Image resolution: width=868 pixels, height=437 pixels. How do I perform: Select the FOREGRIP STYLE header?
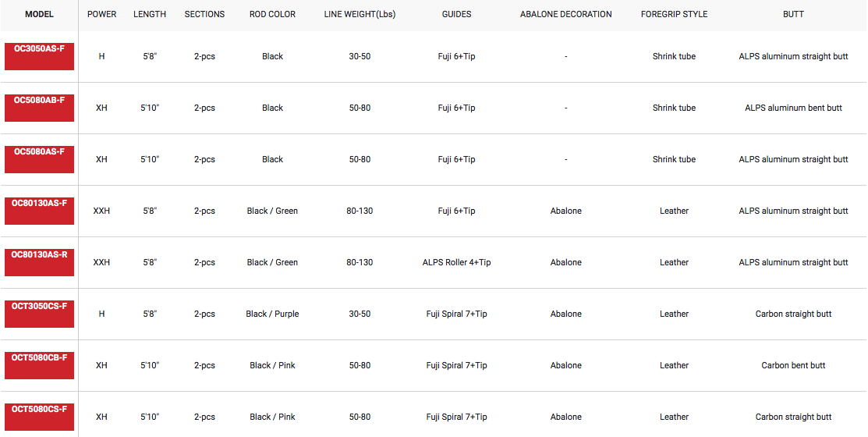pyautogui.click(x=675, y=14)
